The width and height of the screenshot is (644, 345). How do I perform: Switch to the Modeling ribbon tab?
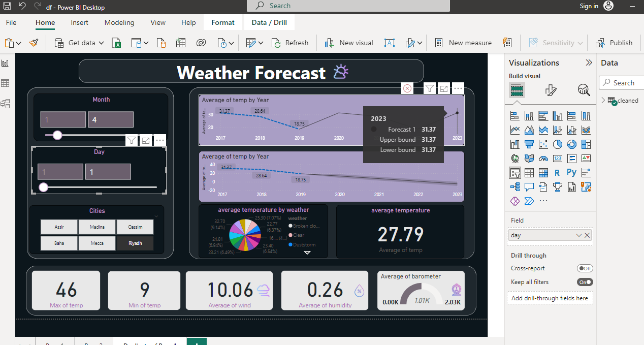tap(119, 22)
